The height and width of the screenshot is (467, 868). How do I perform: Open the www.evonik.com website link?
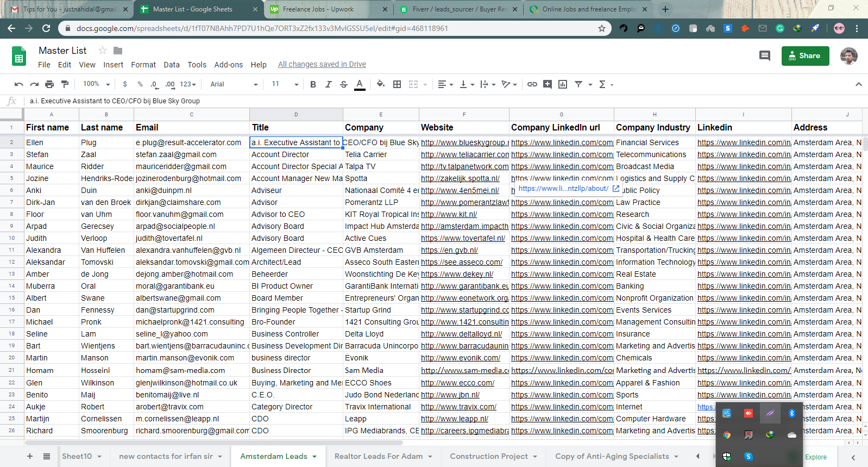(x=460, y=358)
